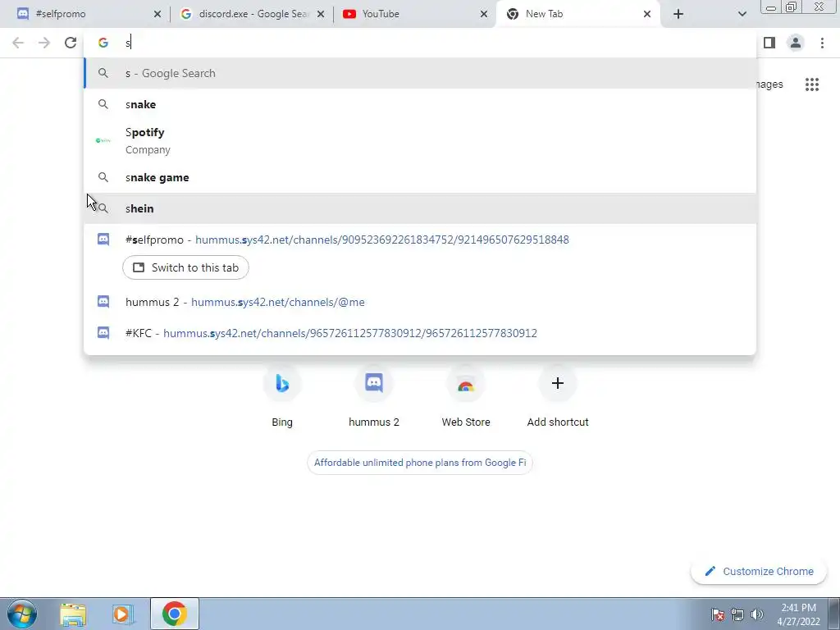Launch Windows Media Player from taskbar
Viewport: 840px width, 630px height.
[123, 614]
